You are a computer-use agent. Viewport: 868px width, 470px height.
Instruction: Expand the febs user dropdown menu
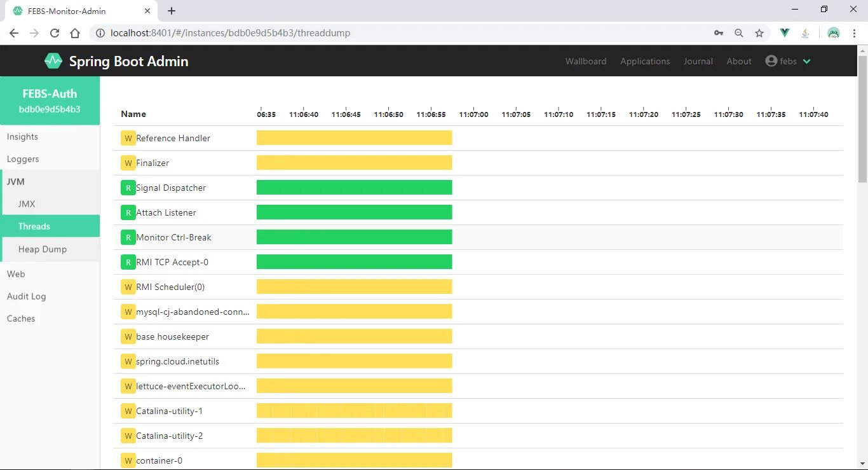(x=788, y=61)
